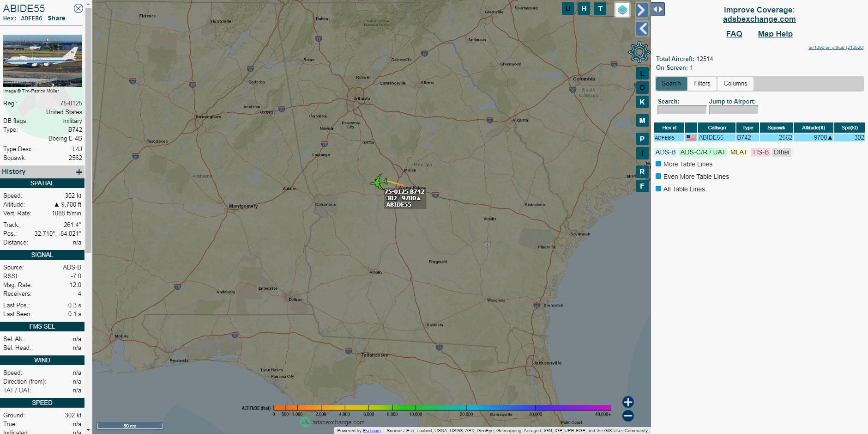Click the P map toggle button
The height and width of the screenshot is (434, 868).
pyautogui.click(x=642, y=139)
